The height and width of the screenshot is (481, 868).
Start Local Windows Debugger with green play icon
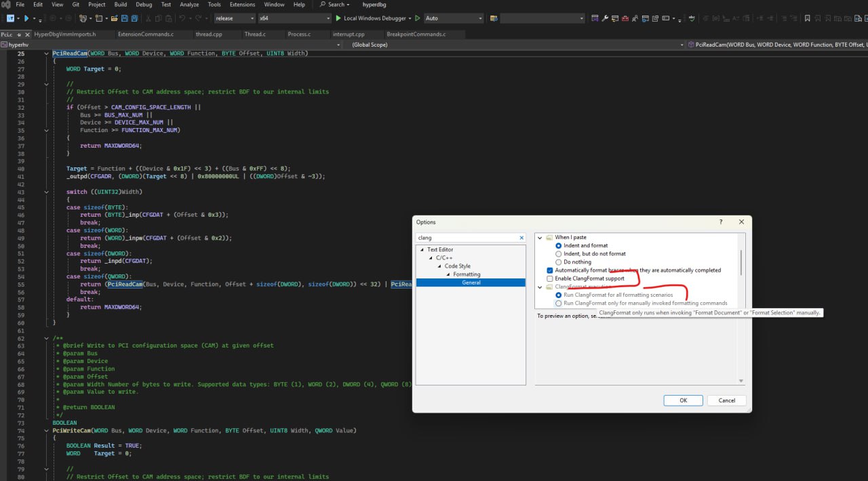pyautogui.click(x=338, y=18)
